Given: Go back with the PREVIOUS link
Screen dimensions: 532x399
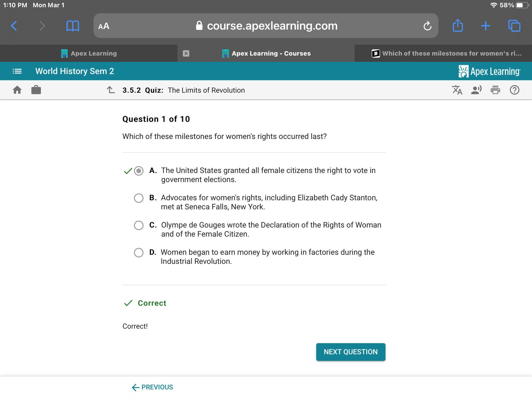Looking at the screenshot, I should pos(152,387).
